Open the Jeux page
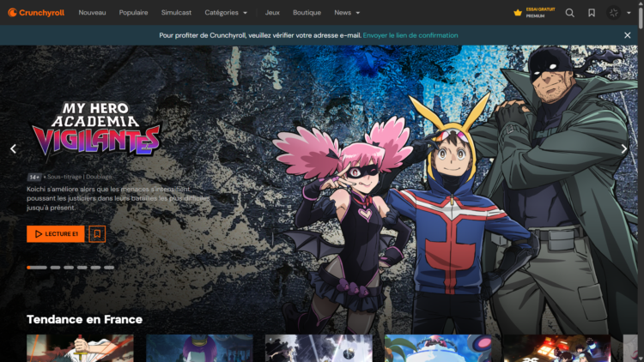Viewport: 644px width, 362px height. coord(272,13)
